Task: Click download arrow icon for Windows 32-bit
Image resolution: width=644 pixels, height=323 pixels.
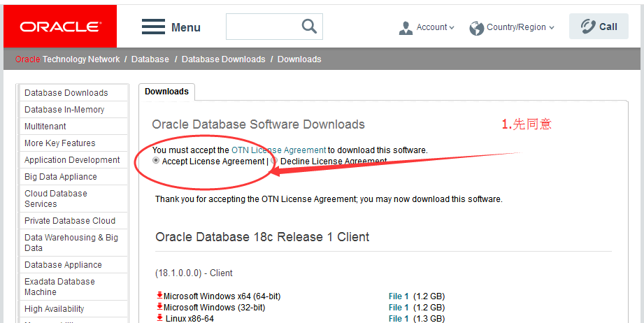Action: click(159, 307)
